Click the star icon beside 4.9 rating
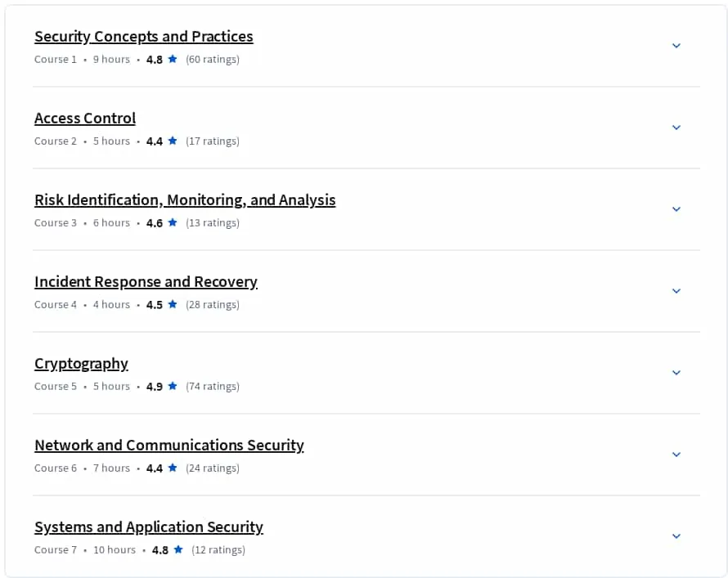Viewport: 728px width, 578px height. coord(173,386)
